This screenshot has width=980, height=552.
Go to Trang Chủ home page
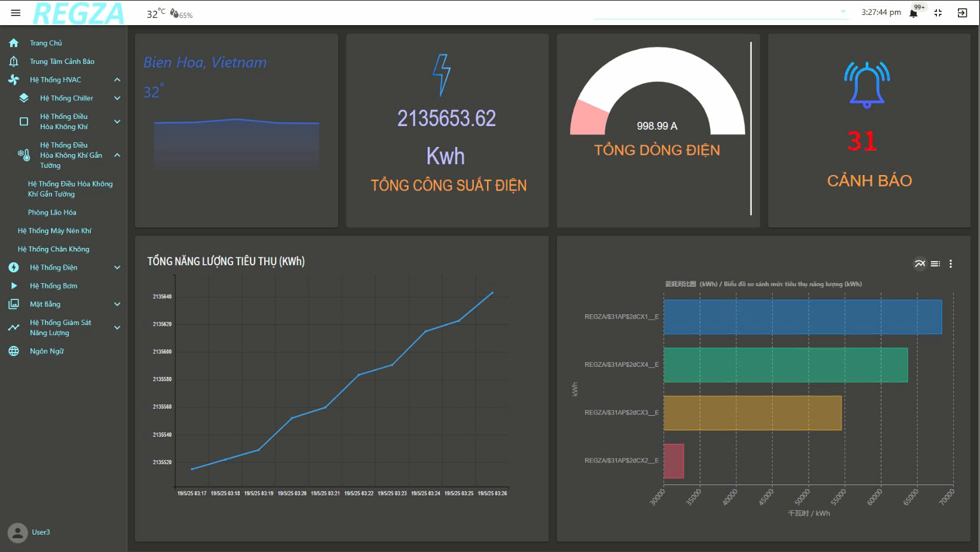point(45,43)
